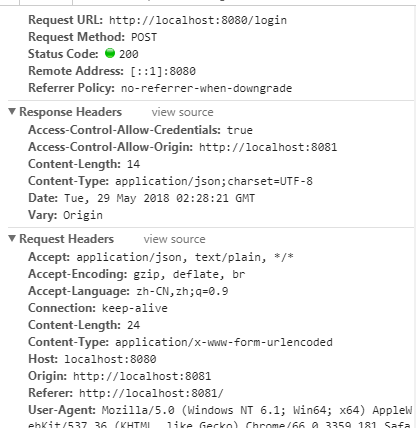
Task: Click view source next to Response Headers
Action: point(182,112)
